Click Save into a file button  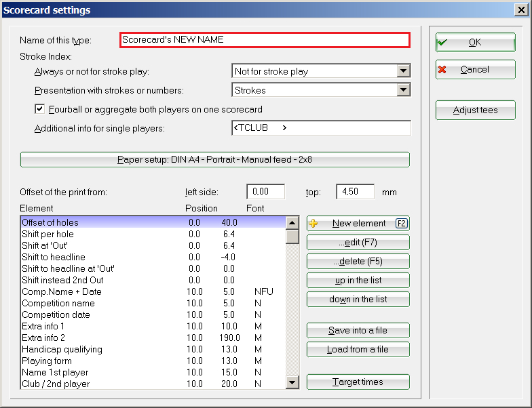point(358,331)
